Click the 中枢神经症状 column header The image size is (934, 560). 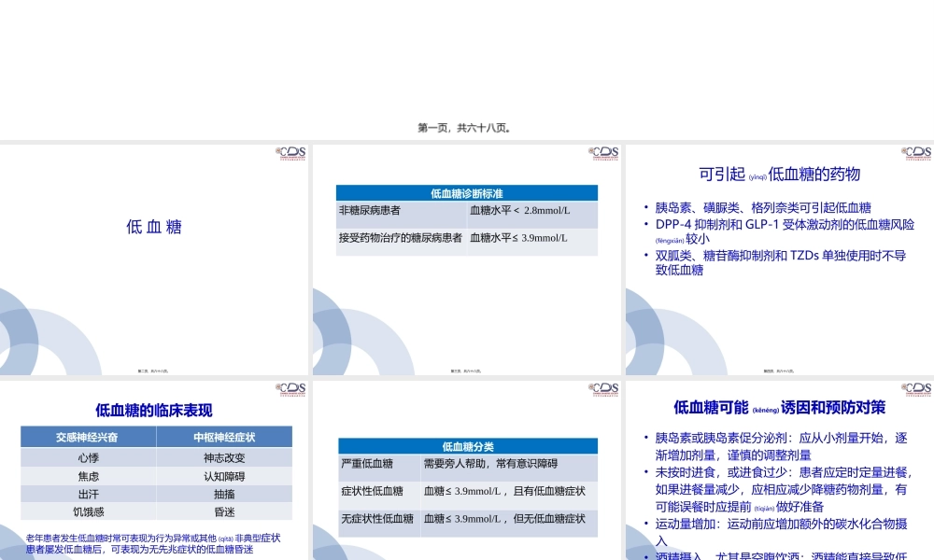tap(224, 438)
